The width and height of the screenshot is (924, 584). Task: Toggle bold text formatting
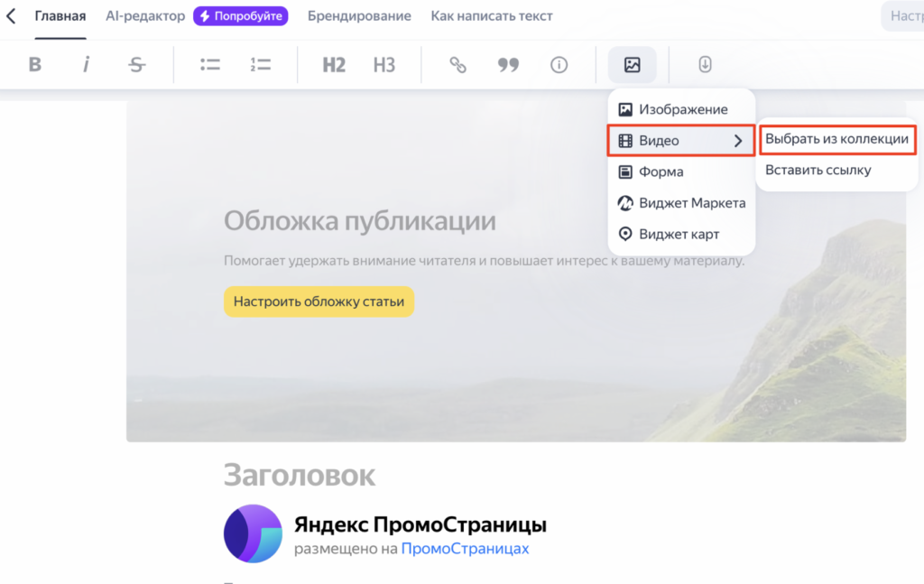(x=35, y=64)
